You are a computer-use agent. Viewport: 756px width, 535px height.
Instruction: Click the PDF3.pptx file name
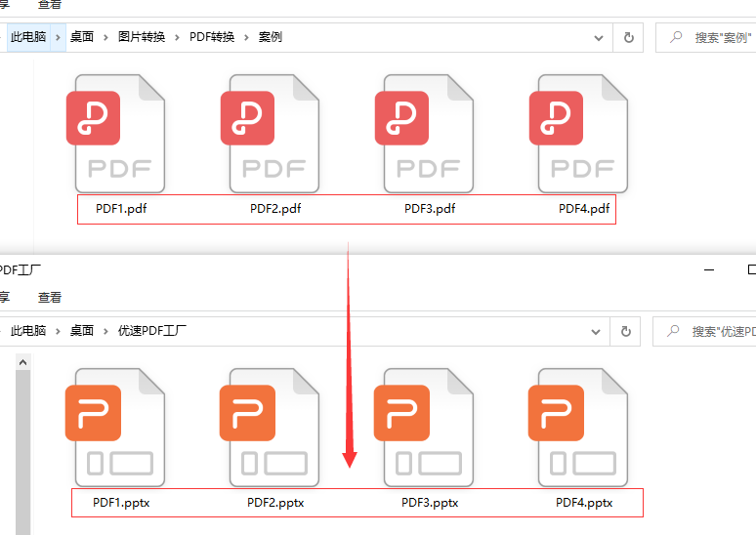click(430, 503)
